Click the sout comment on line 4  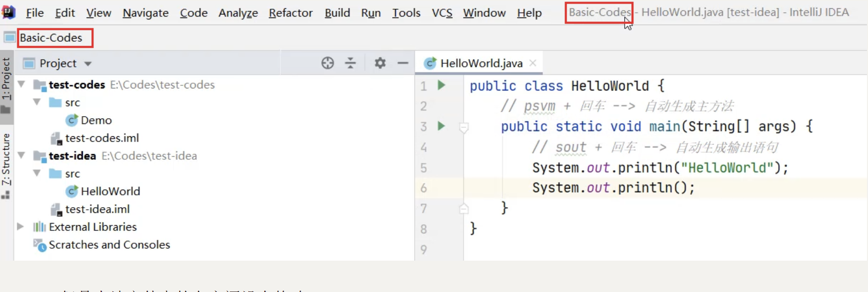655,147
